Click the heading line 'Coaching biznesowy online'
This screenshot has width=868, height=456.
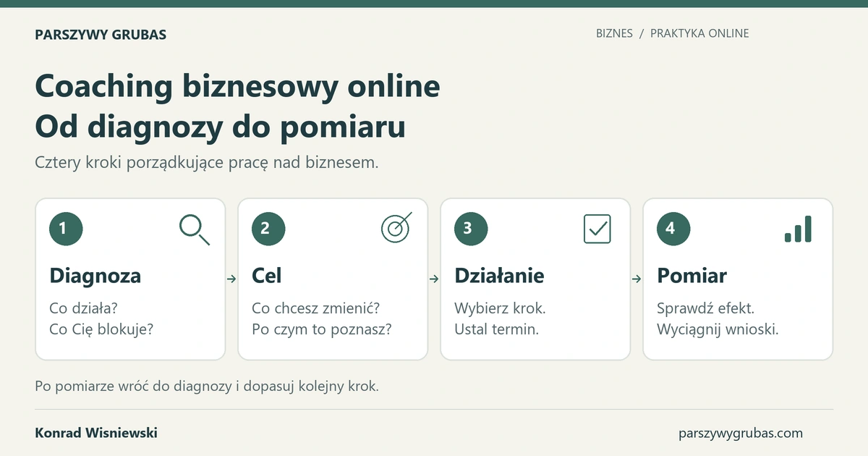click(x=237, y=86)
